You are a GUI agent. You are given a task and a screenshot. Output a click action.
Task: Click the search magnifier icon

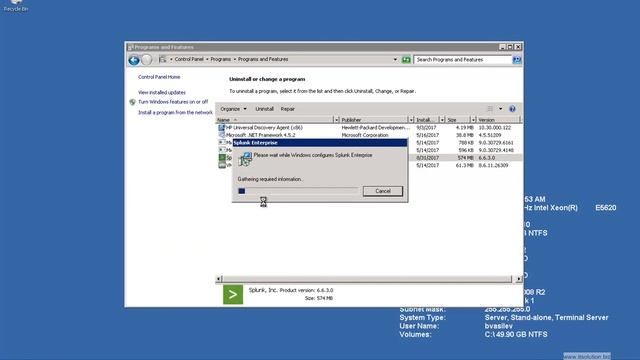(x=517, y=60)
